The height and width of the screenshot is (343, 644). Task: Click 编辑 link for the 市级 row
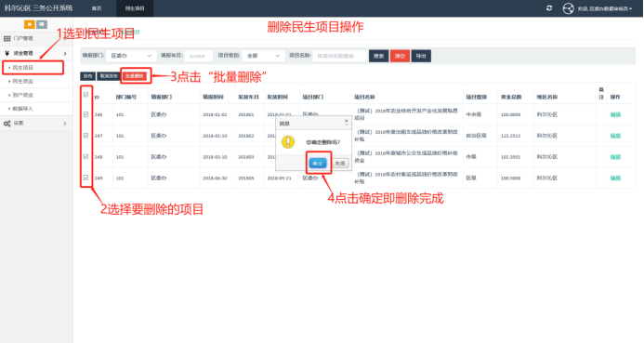(x=615, y=157)
